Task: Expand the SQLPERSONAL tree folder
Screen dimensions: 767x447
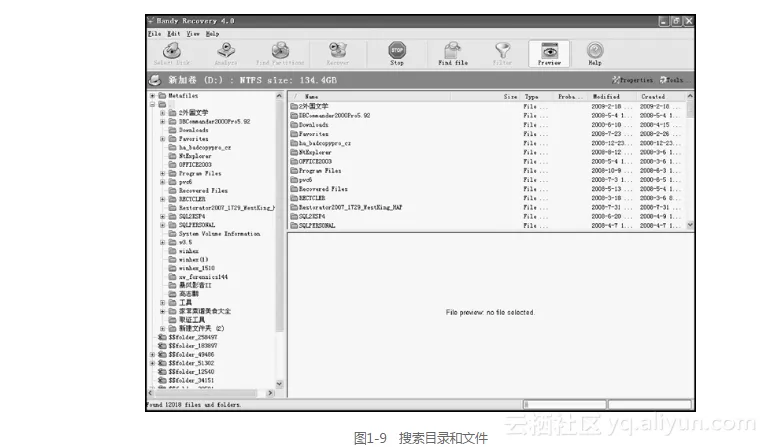Action: pyautogui.click(x=162, y=225)
